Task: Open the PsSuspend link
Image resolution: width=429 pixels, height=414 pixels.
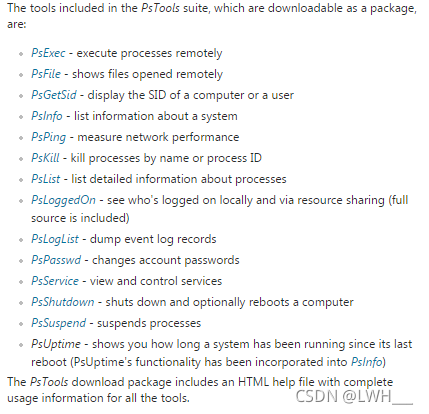Action: [x=59, y=323]
